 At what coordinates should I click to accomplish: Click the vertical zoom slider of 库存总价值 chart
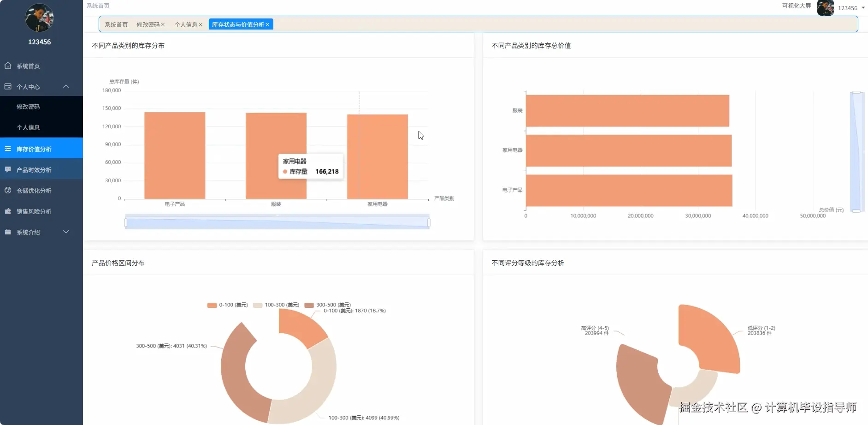click(856, 151)
